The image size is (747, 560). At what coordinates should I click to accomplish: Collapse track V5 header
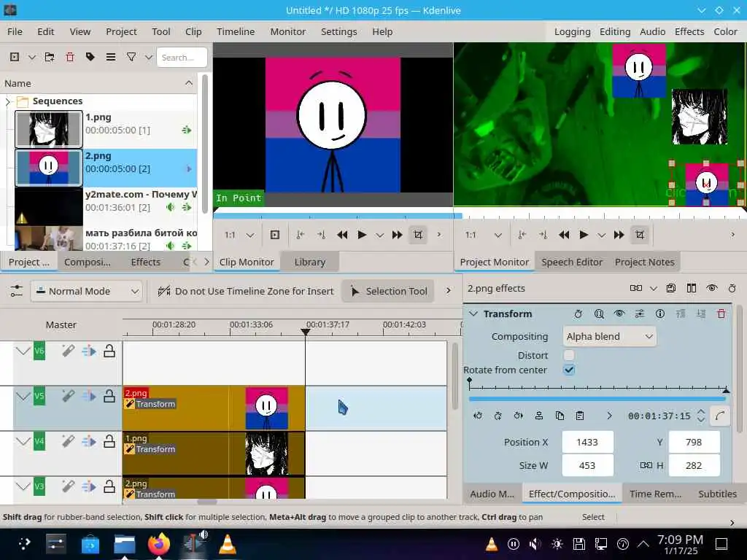(23, 396)
